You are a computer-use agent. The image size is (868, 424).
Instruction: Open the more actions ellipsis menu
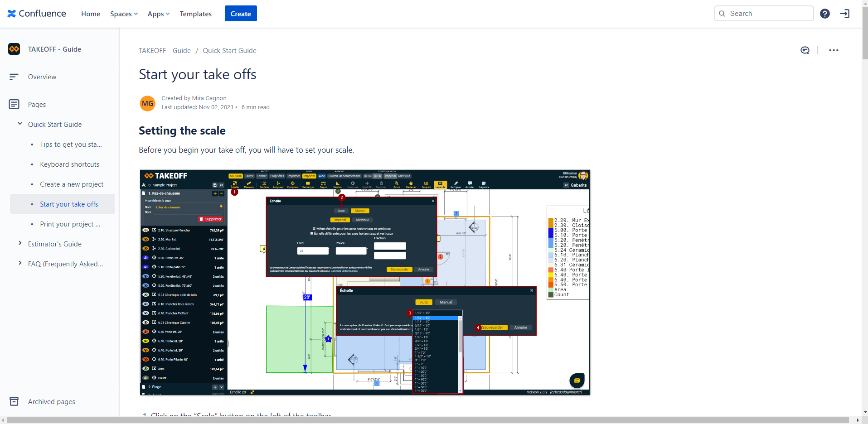pyautogui.click(x=834, y=50)
